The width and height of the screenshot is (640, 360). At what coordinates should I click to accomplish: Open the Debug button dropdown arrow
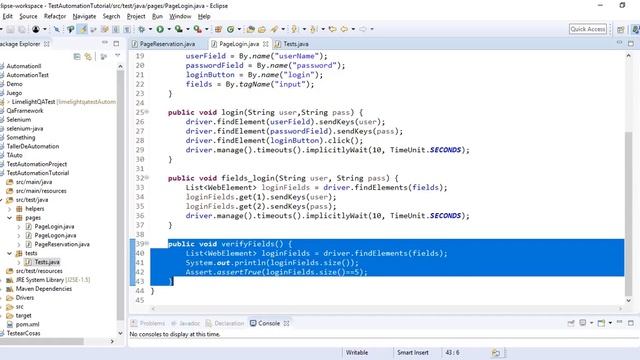click(150, 29)
